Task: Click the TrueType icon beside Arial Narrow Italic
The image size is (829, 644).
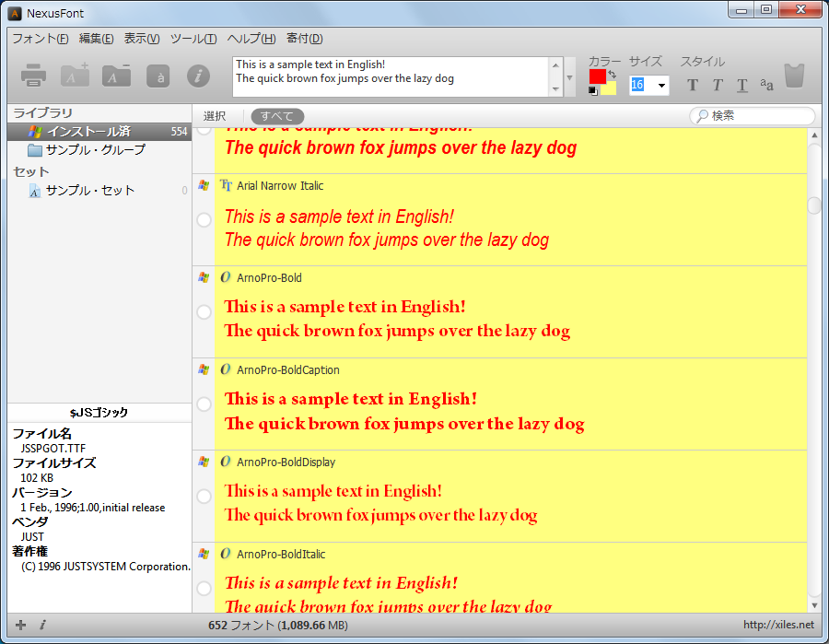Action: 226,185
